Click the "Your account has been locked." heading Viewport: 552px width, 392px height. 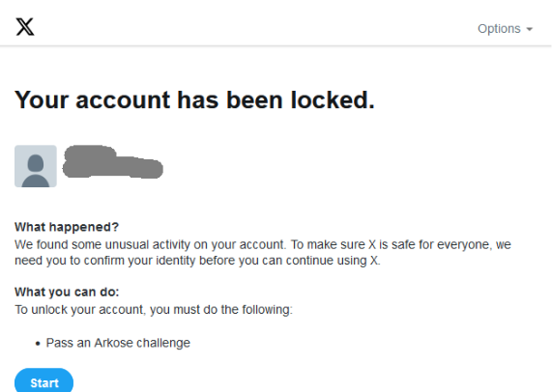point(194,99)
